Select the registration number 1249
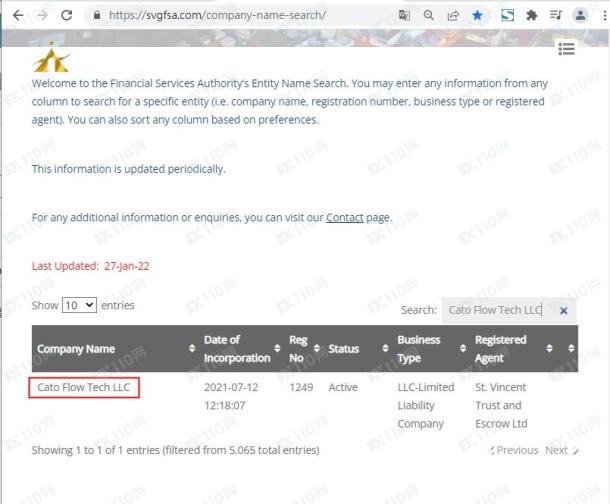 click(301, 387)
